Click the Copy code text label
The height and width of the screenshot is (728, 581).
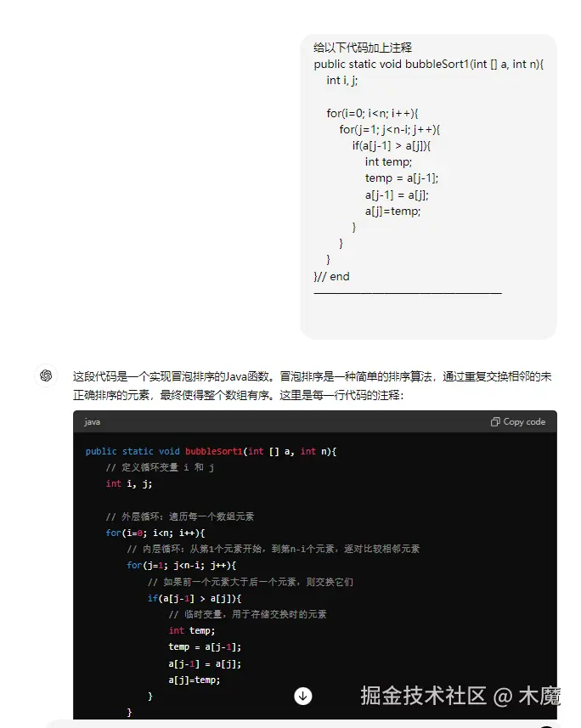[x=524, y=421]
